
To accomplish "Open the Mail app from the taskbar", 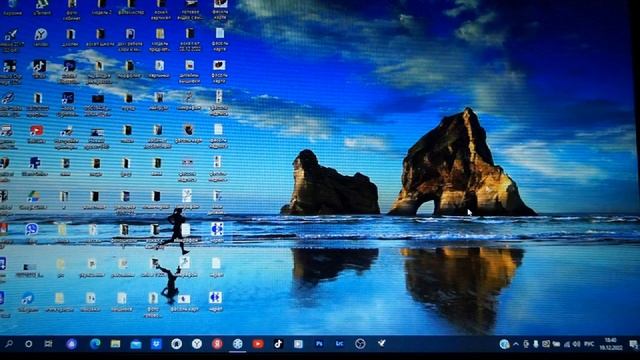I will (136, 344).
